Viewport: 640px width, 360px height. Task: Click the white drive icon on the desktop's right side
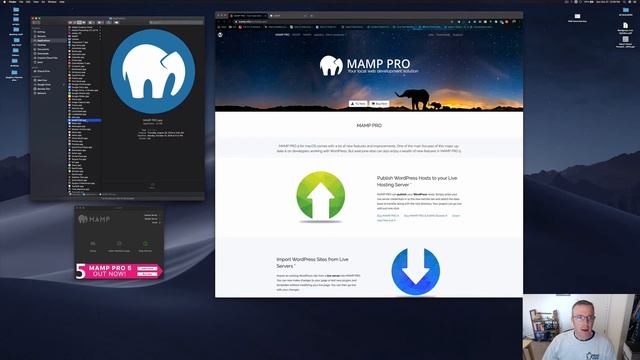577,16
